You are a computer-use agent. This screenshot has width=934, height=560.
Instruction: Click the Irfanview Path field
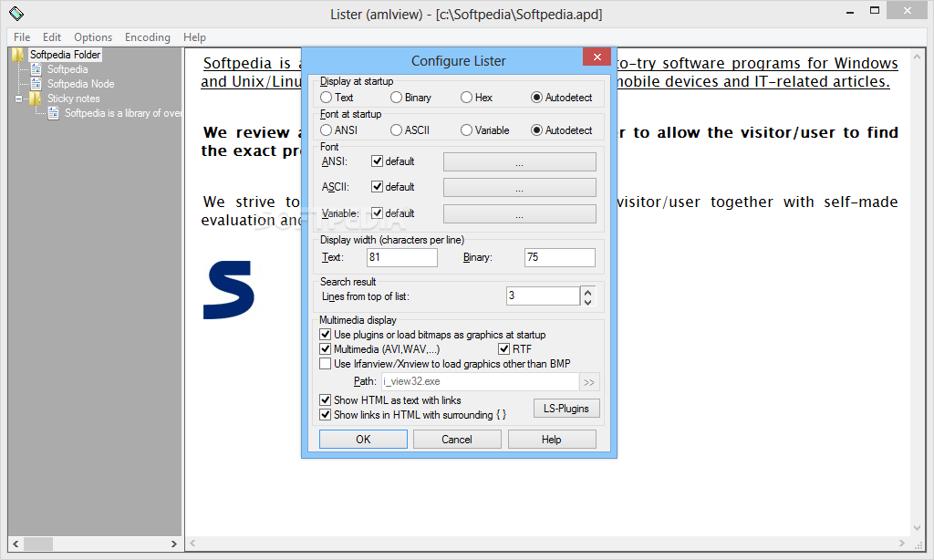tap(480, 382)
